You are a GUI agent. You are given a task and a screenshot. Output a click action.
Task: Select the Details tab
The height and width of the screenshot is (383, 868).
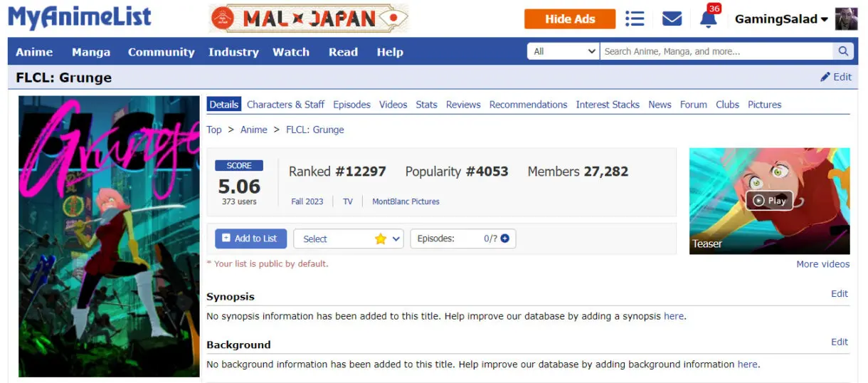point(224,104)
